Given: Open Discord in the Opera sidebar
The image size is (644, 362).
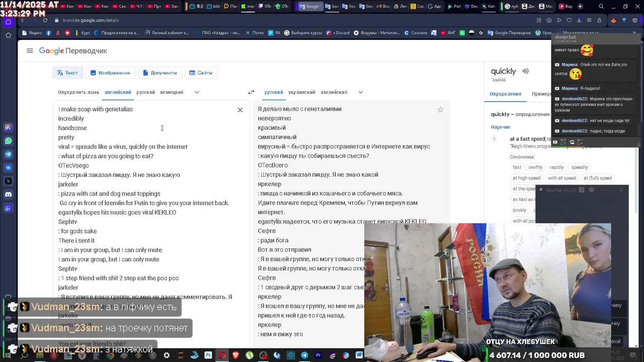Looking at the screenshot, I should pyautogui.click(x=8, y=195).
